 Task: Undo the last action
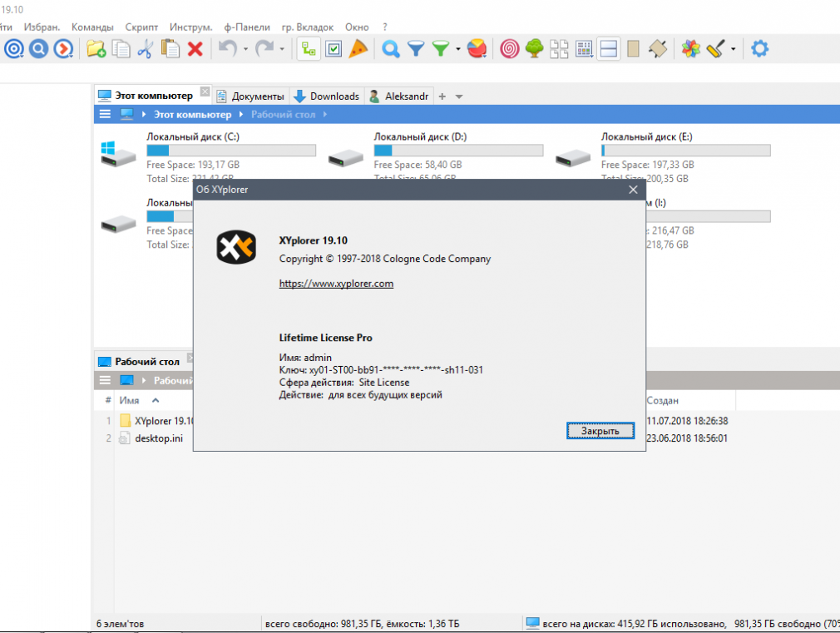228,49
